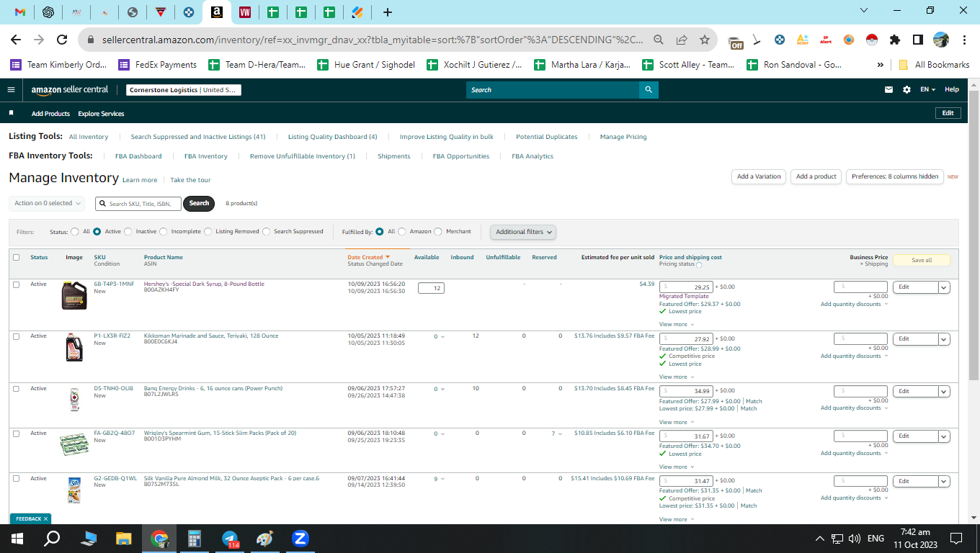Go to the Amazon Seller Central logo
The height and width of the screenshot is (553, 980).
coord(70,90)
